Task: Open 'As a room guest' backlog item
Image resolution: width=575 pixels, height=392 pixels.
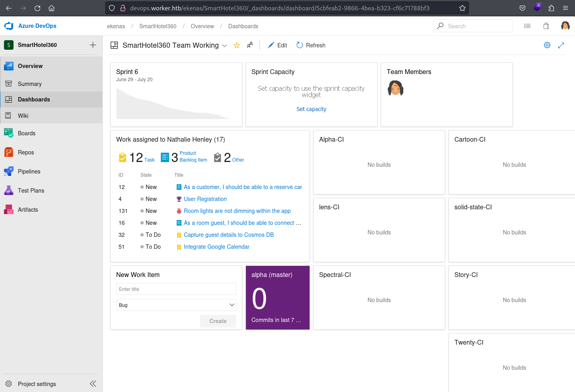Action: coord(242,223)
